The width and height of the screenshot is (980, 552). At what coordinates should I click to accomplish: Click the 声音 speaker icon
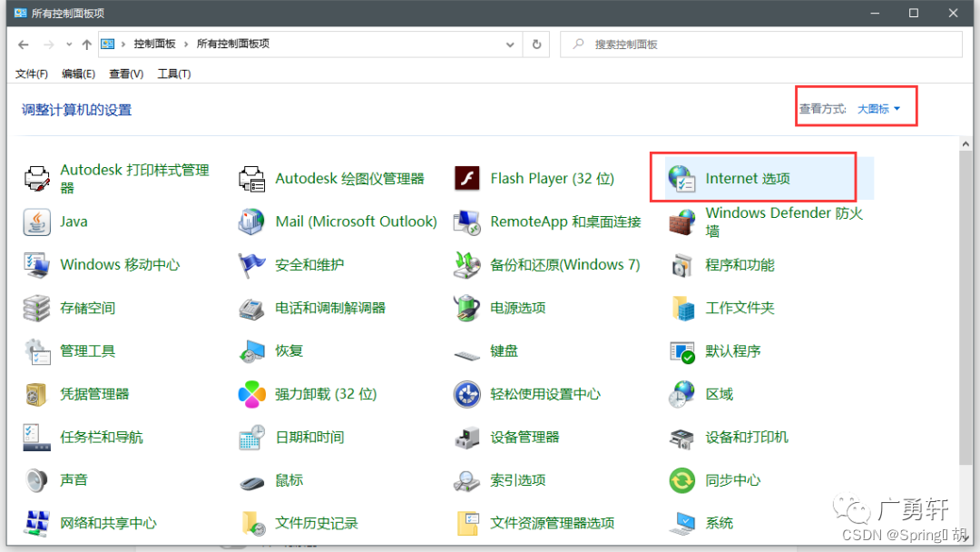[x=37, y=481]
